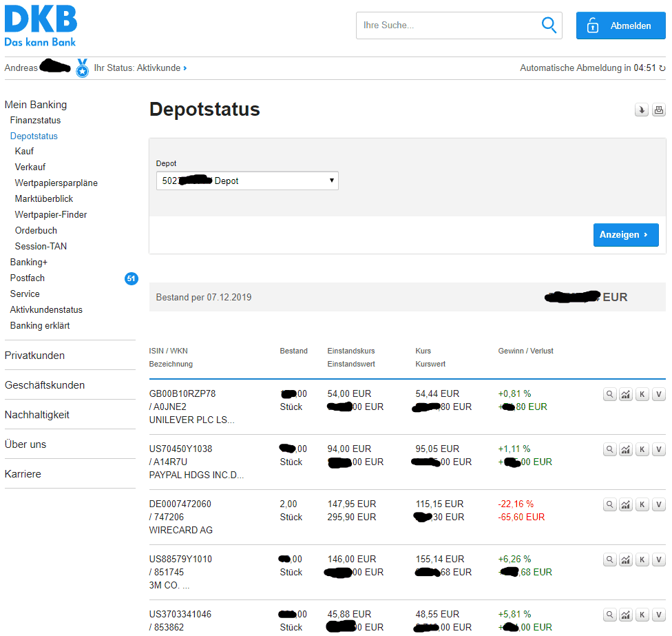Click K (buy) for PayPal
672x636 pixels.
[642, 449]
